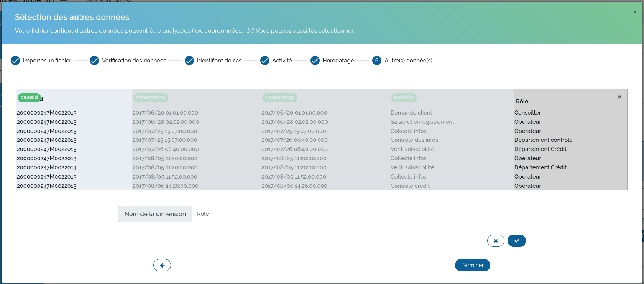The image size is (644, 284).
Task: Select the second timestamp column header
Action: coord(279,97)
